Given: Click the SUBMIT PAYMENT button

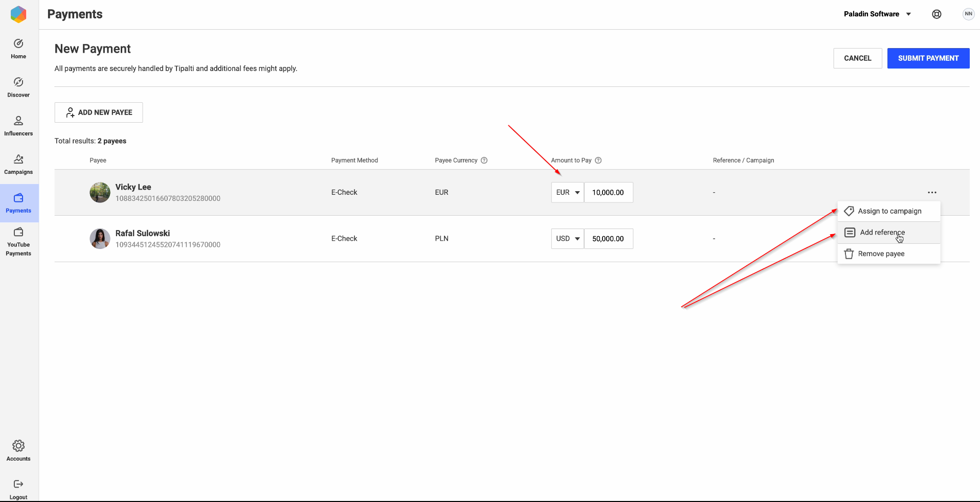Looking at the screenshot, I should [x=928, y=58].
